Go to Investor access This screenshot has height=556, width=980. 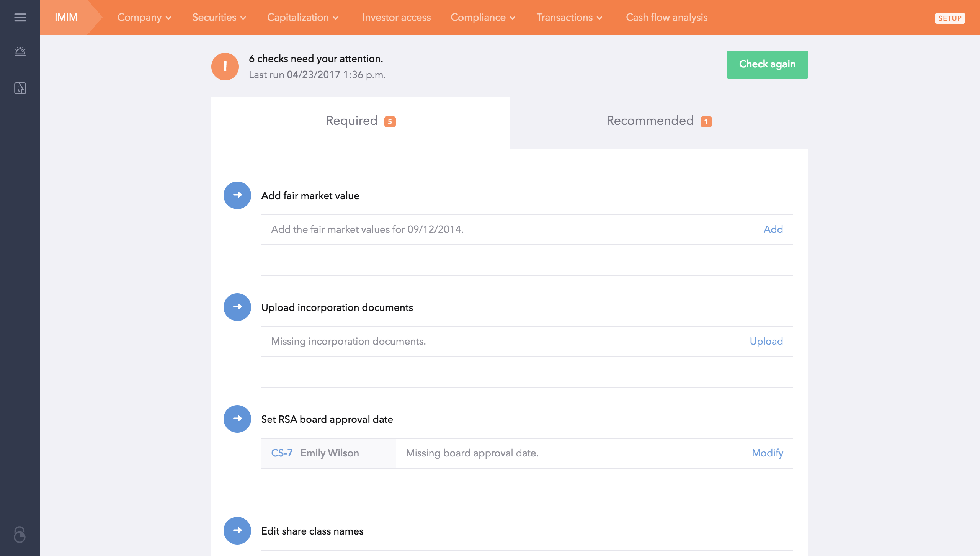point(396,18)
